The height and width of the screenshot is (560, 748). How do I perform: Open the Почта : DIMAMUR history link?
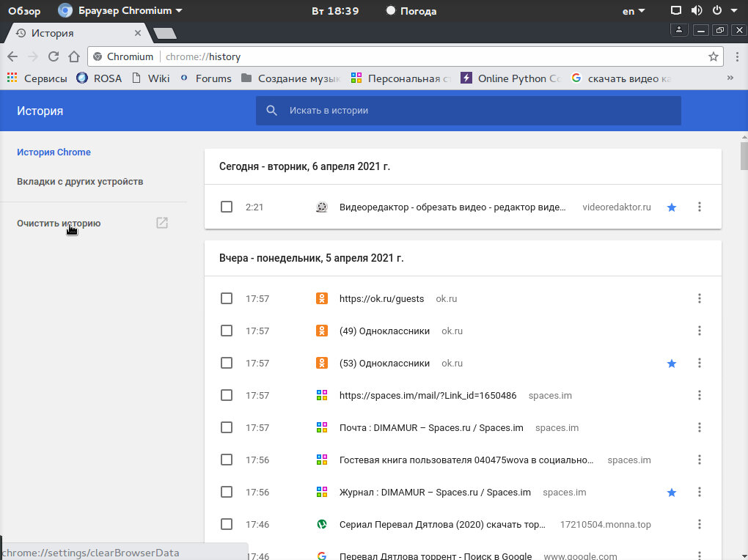(431, 428)
